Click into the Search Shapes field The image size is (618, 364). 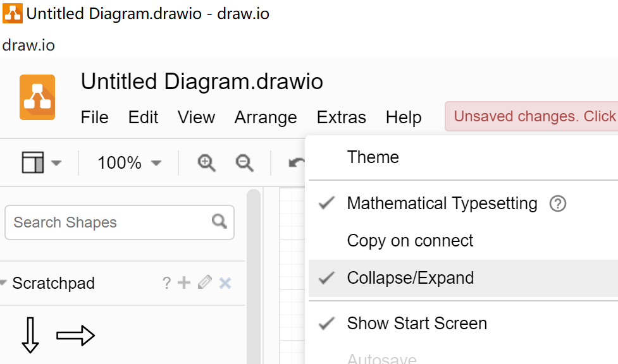120,222
